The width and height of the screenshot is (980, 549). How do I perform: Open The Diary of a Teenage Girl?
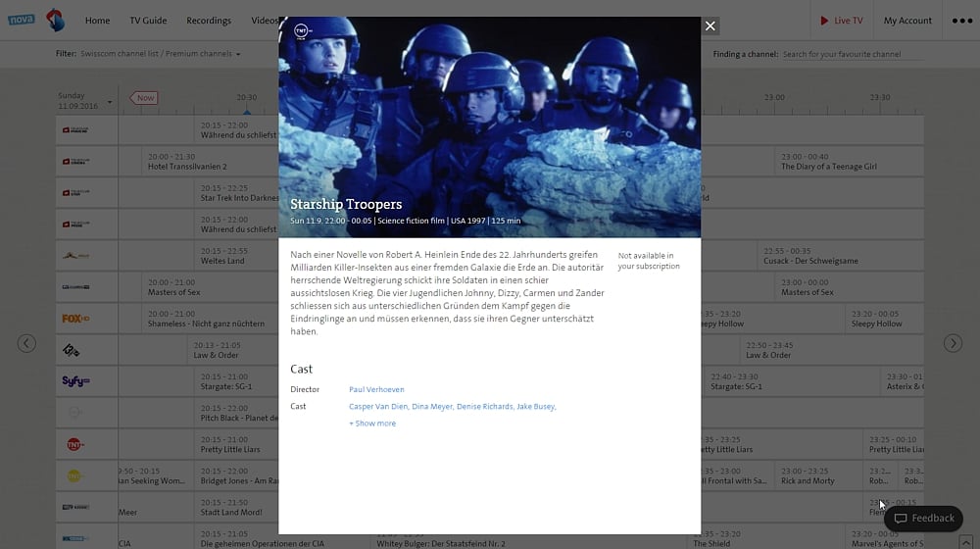(x=849, y=162)
